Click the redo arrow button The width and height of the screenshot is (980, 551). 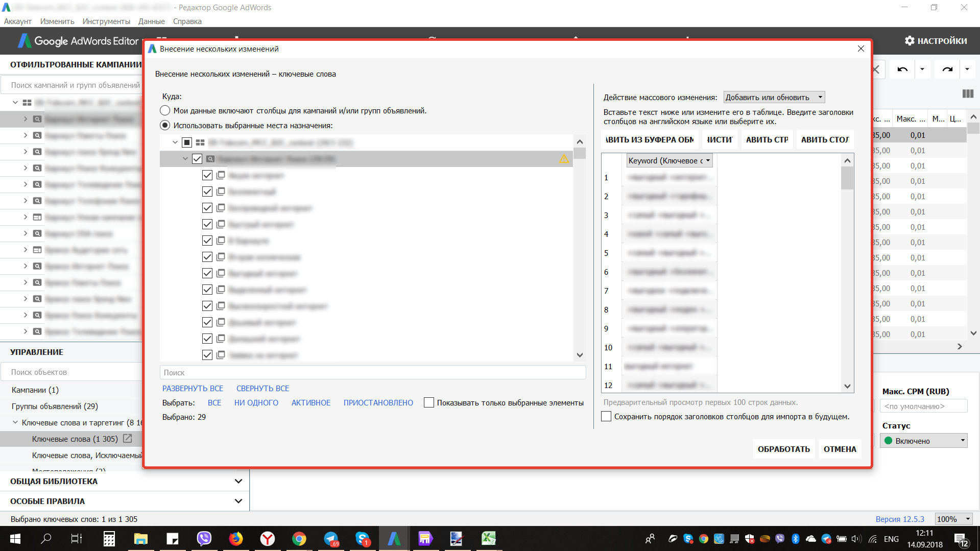tap(947, 69)
